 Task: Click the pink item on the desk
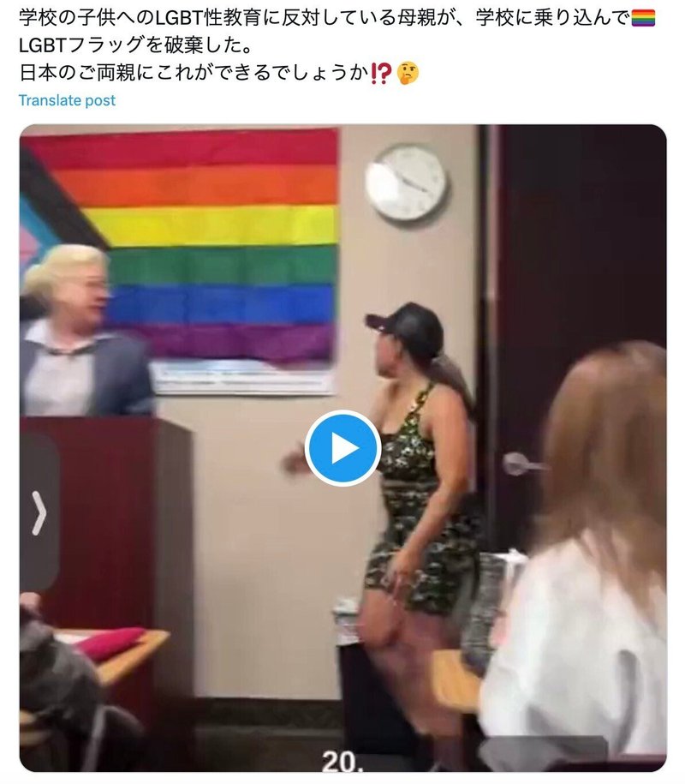110,643
